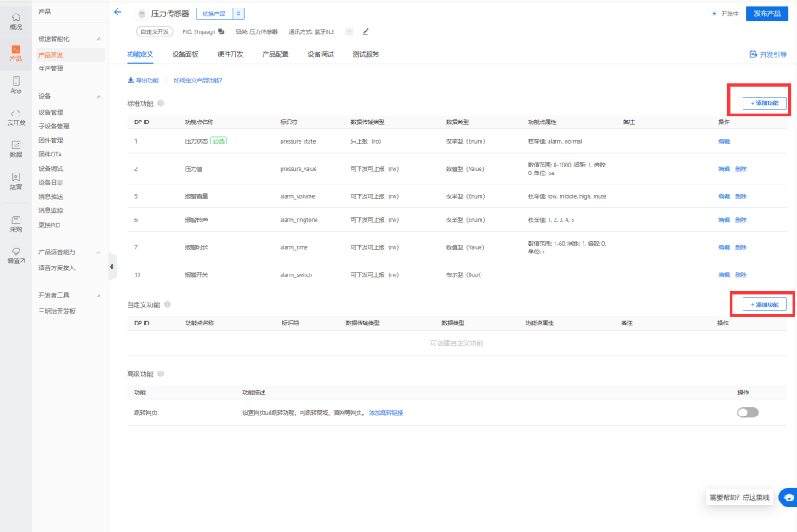Collapse the 设备 menu group
The image size is (797, 532).
(x=99, y=96)
